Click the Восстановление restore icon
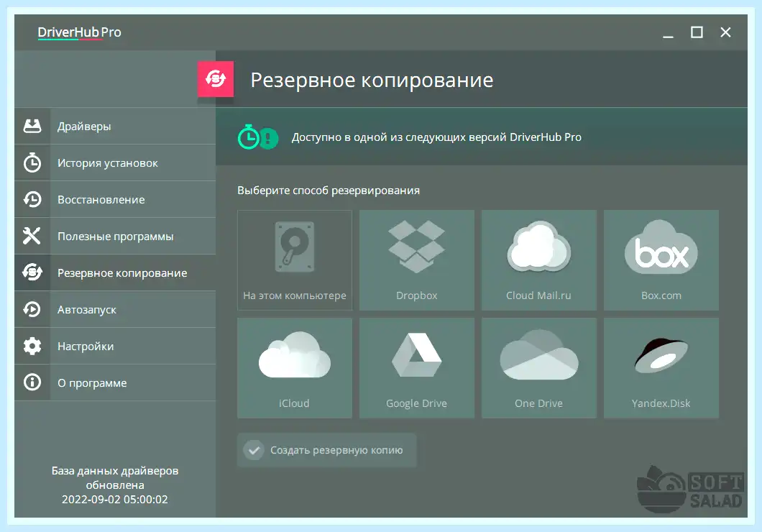The width and height of the screenshot is (762, 532). [x=32, y=199]
